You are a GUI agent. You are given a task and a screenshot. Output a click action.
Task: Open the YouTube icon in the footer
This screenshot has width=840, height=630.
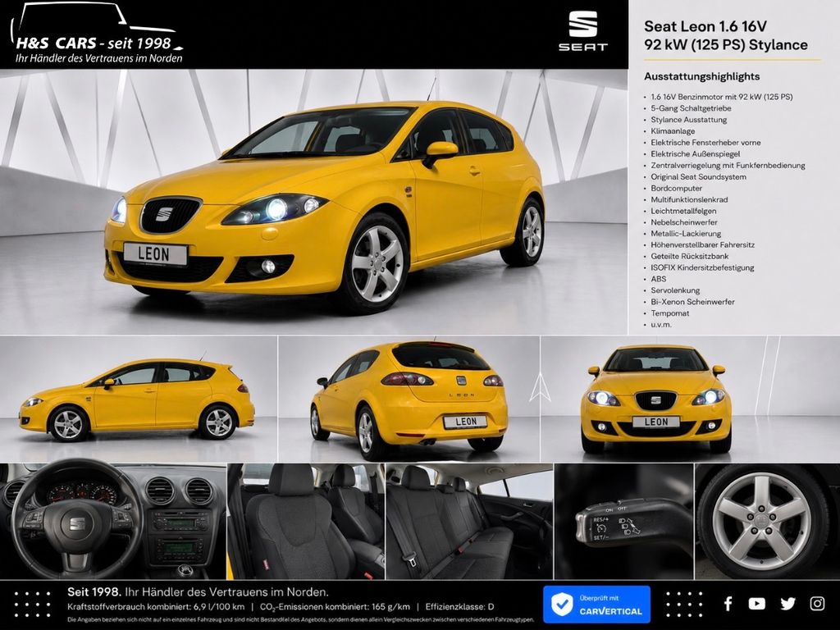756,604
